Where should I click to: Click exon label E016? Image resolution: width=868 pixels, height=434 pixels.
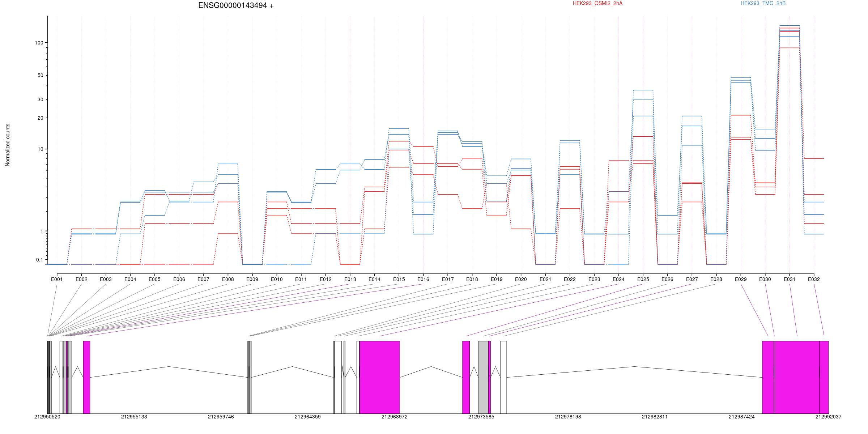coord(423,279)
